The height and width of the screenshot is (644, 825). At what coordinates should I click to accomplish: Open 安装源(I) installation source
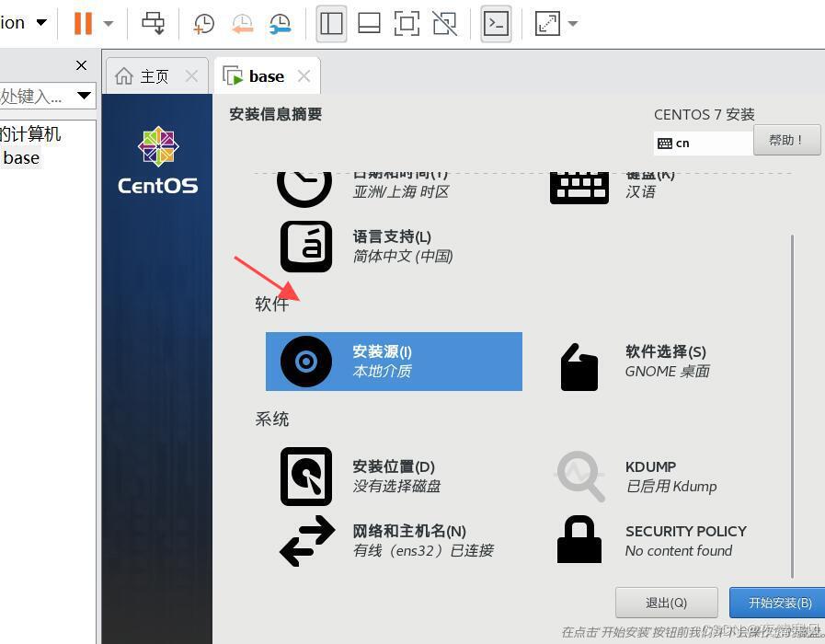coord(394,362)
